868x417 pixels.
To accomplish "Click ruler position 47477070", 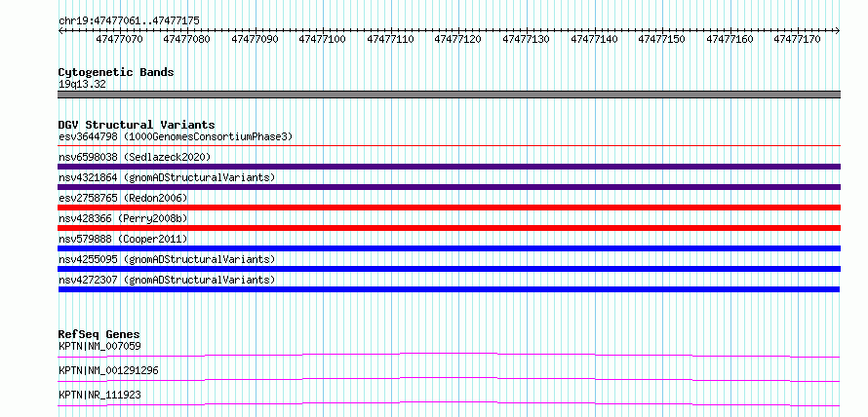I will (119, 39).
